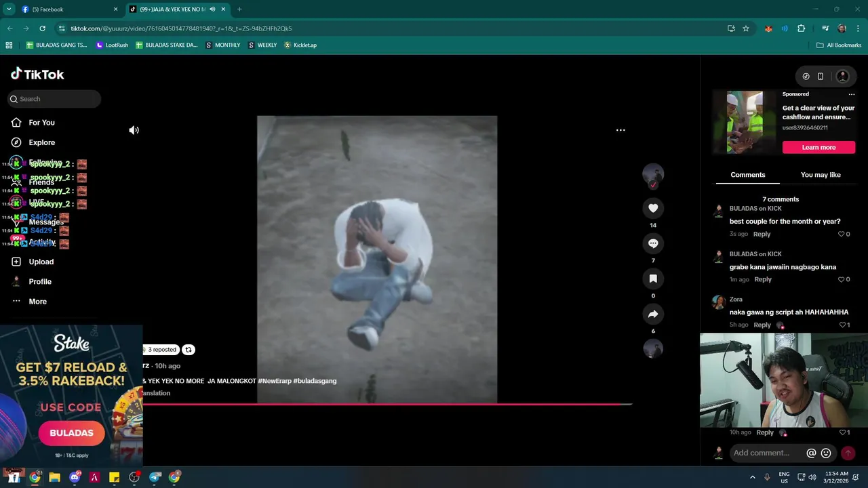Open the account avatar in top pill
The image size is (868, 488).
pyautogui.click(x=843, y=77)
